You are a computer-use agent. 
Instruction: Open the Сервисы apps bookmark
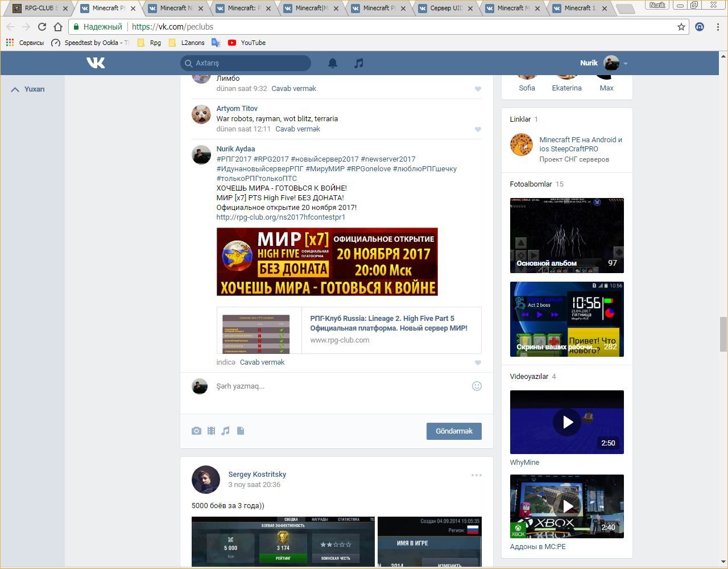click(25, 43)
